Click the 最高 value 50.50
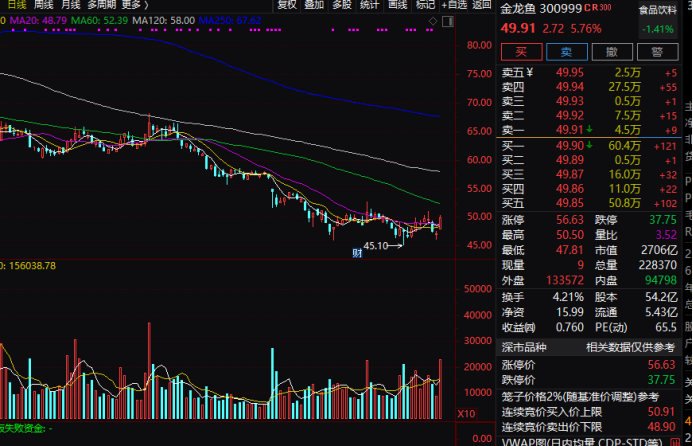Screen dimensions: 693x446 click(570, 235)
